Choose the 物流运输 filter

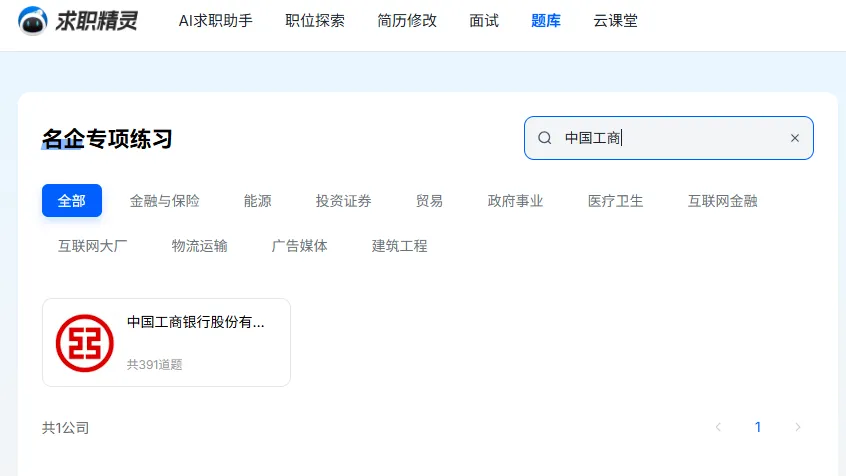[x=199, y=246]
